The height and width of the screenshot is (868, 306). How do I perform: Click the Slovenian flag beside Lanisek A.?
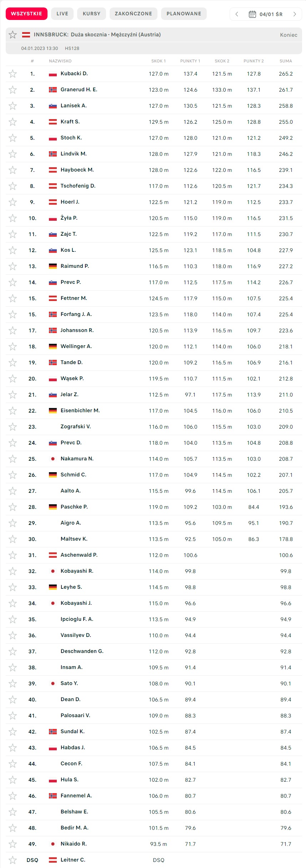click(53, 106)
